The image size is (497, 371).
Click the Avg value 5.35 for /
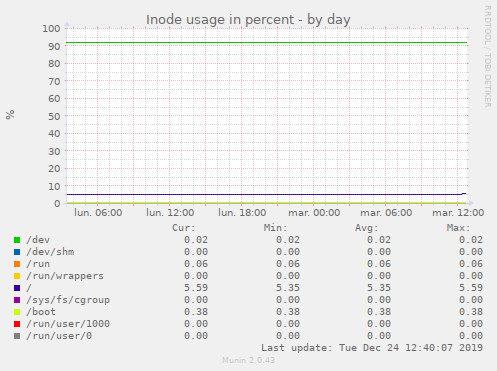(x=379, y=288)
